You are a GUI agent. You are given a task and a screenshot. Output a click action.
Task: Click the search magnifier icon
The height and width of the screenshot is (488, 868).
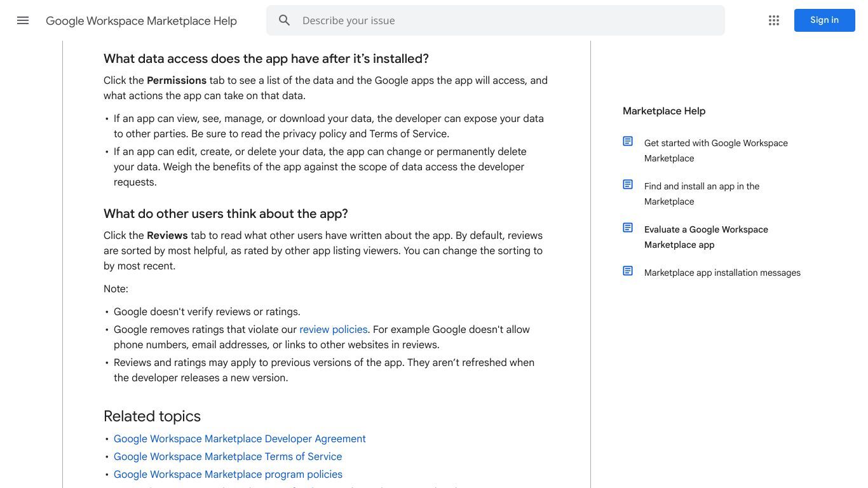coord(285,20)
